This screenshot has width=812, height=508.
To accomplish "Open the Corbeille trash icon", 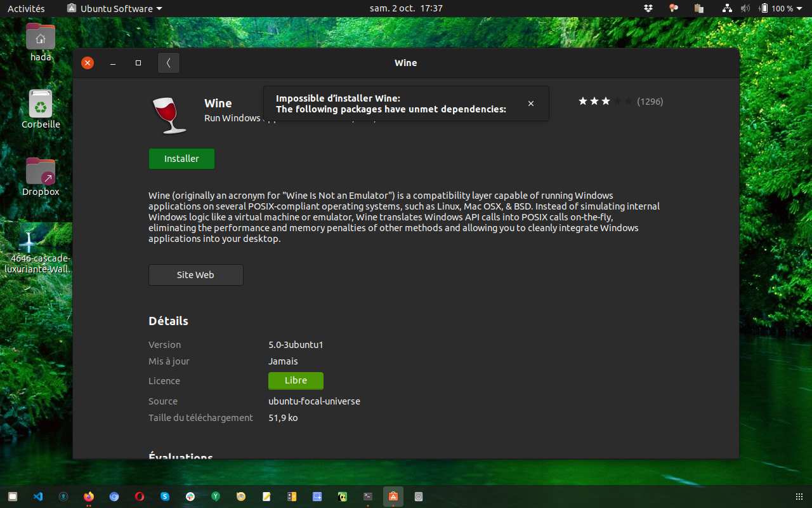I will click(41, 109).
